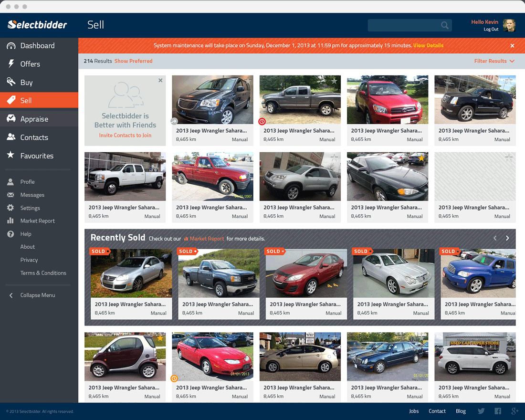Open the white Infiniti SUV listing photo
Viewport: 525px width, 420px height.
click(475, 357)
